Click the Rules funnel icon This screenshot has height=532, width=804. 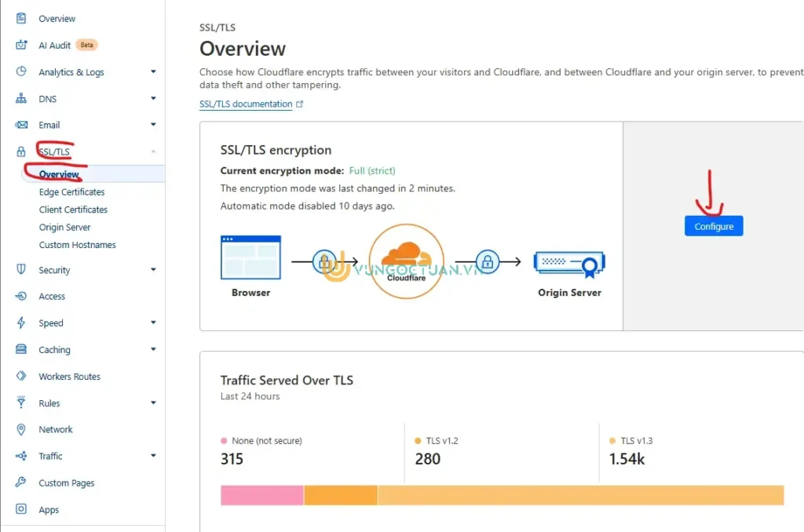(x=21, y=403)
